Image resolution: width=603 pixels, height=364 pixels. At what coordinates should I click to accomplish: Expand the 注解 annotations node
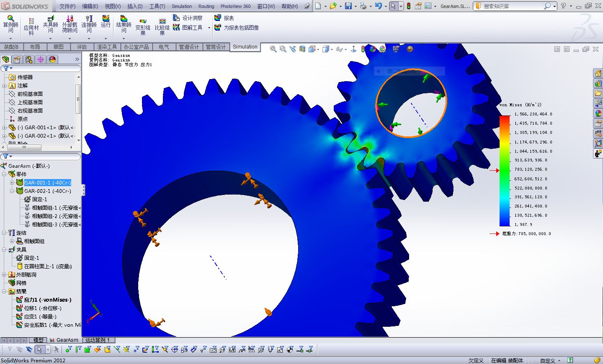pyautogui.click(x=5, y=86)
